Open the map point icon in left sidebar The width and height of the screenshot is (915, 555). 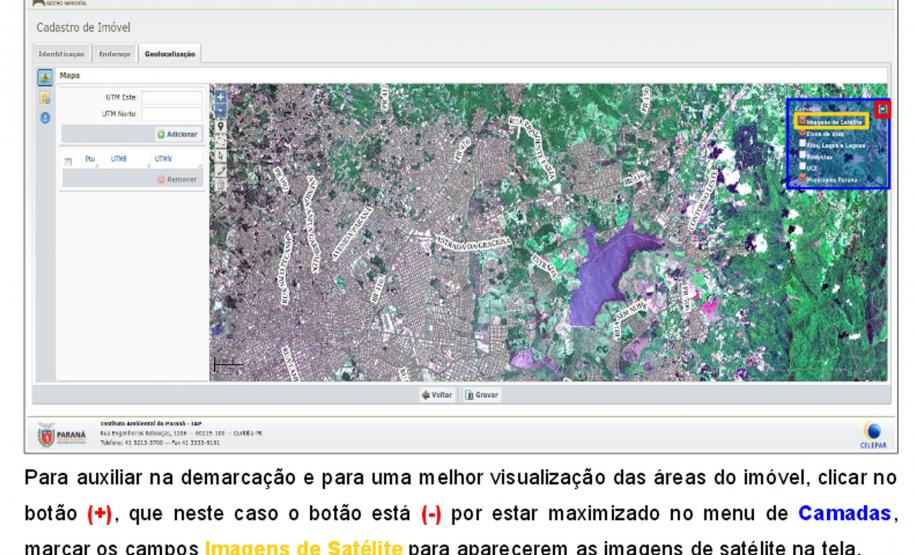(45, 78)
